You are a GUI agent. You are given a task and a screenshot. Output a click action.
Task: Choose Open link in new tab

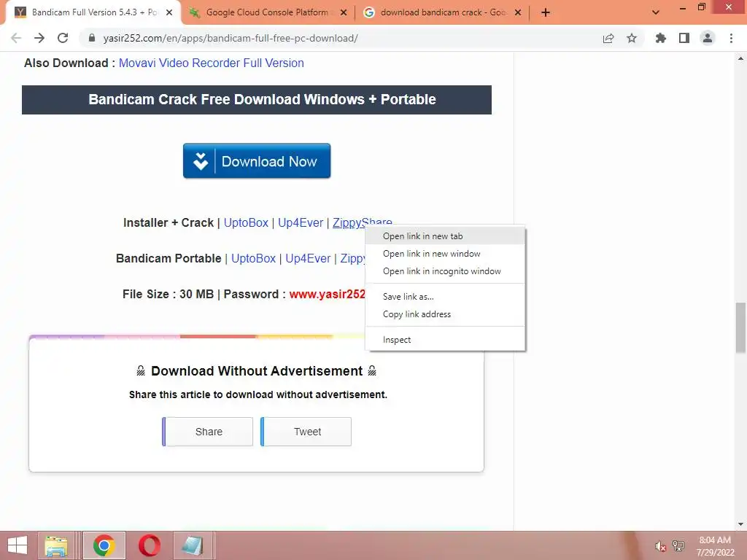tap(446, 236)
